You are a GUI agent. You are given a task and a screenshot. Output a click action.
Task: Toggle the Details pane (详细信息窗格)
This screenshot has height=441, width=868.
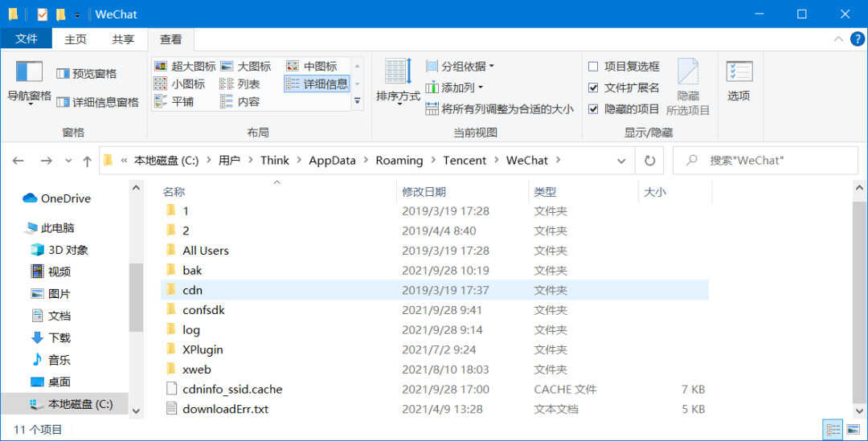tap(98, 102)
